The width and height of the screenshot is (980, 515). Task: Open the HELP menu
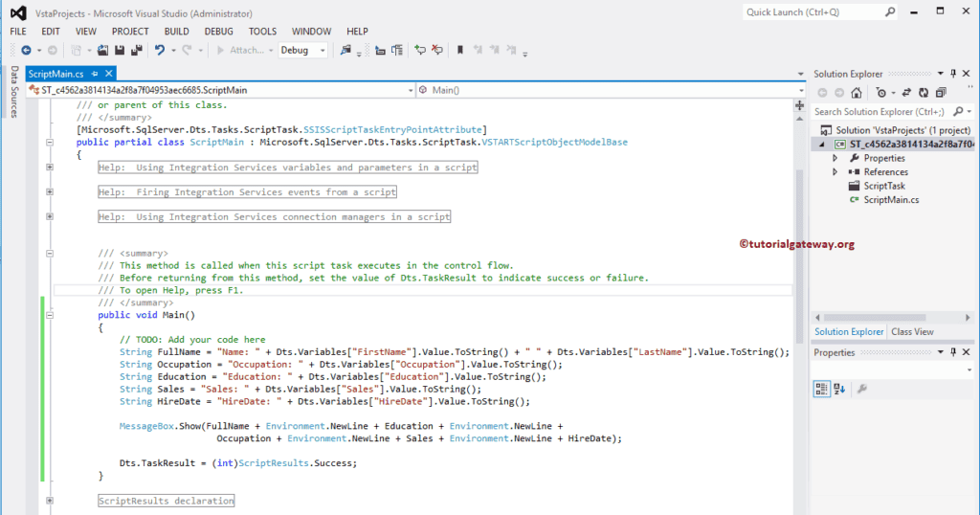tap(358, 32)
